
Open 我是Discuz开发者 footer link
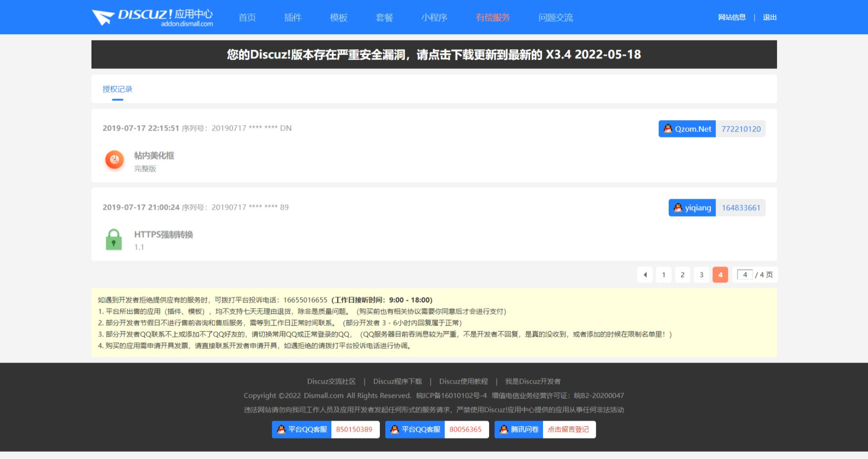pos(533,381)
